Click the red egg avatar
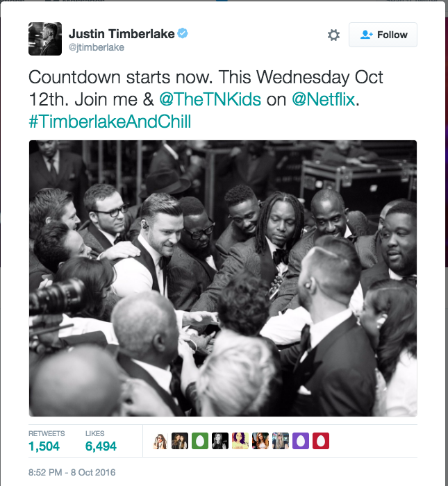This screenshot has height=486, width=448. [321, 441]
